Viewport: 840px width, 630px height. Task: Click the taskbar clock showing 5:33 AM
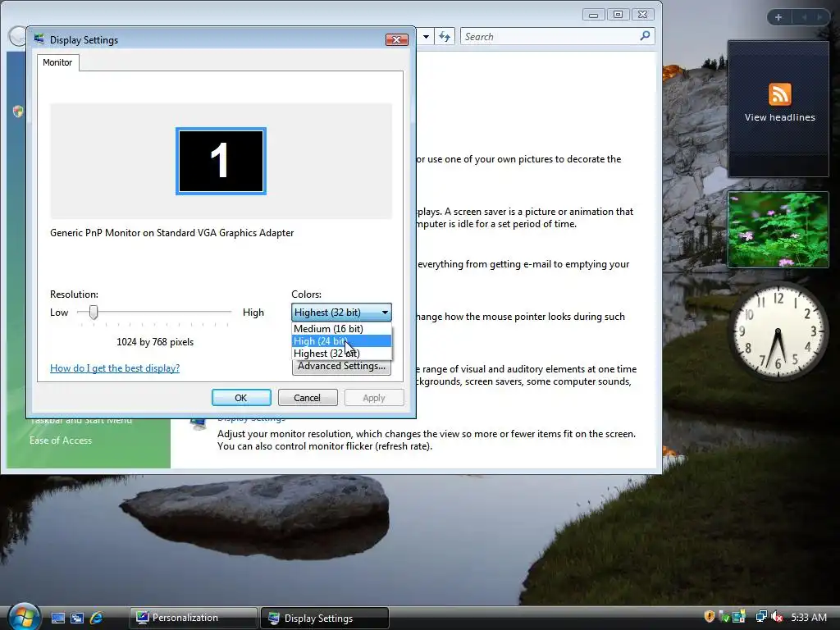tap(809, 617)
